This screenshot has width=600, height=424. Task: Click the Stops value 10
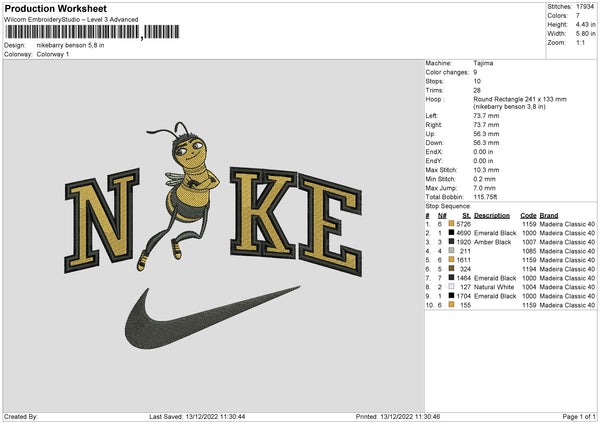click(x=477, y=81)
